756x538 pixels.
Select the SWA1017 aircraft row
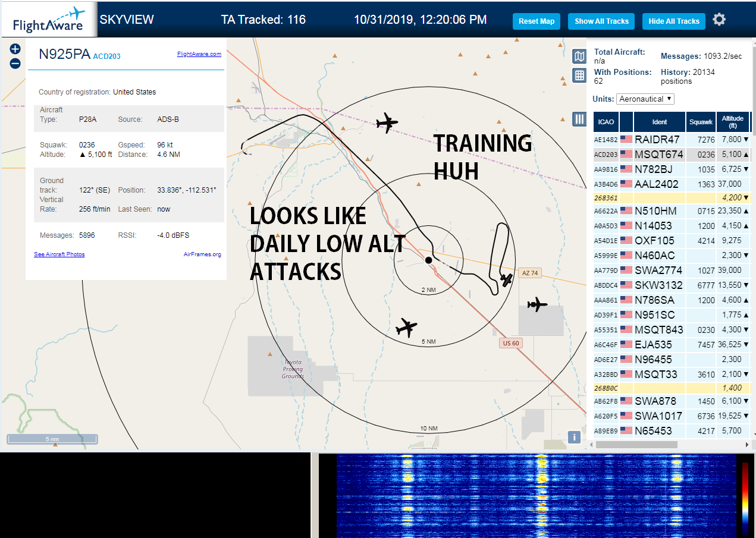pyautogui.click(x=672, y=416)
